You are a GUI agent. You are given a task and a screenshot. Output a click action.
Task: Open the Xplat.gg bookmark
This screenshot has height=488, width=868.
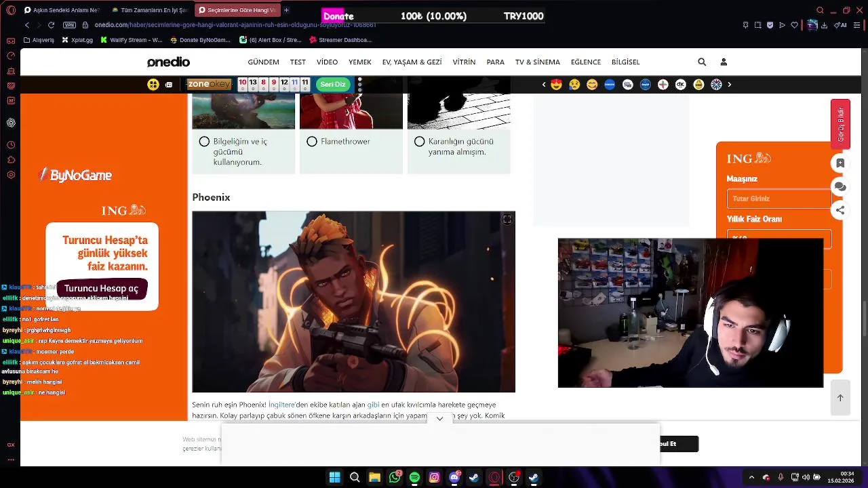[77, 40]
